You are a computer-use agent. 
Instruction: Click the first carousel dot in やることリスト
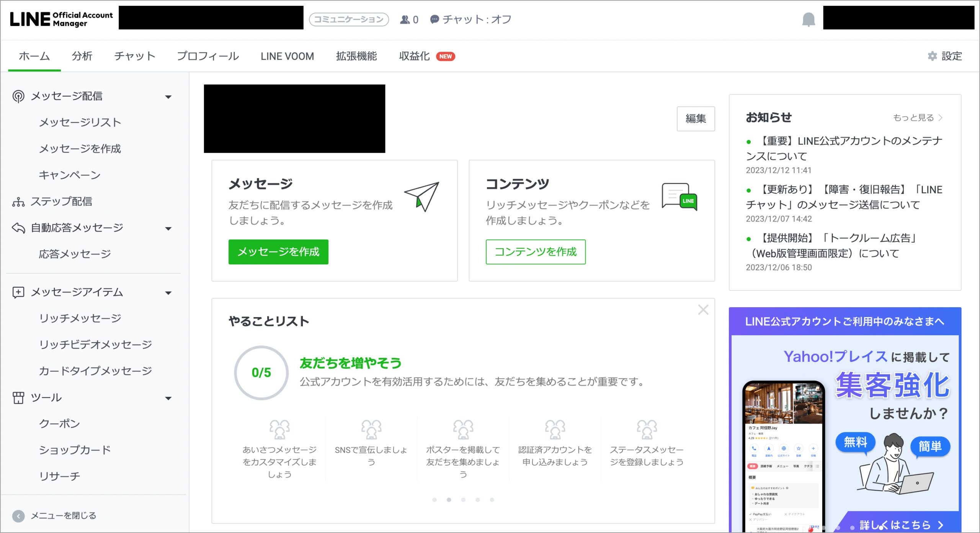pos(434,500)
